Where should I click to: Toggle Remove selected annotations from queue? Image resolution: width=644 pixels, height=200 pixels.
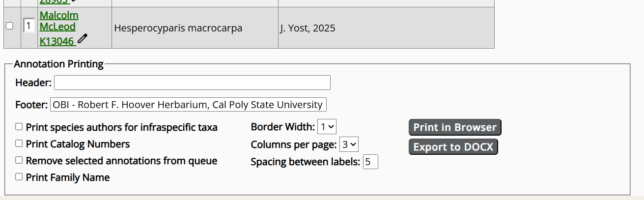(x=19, y=160)
